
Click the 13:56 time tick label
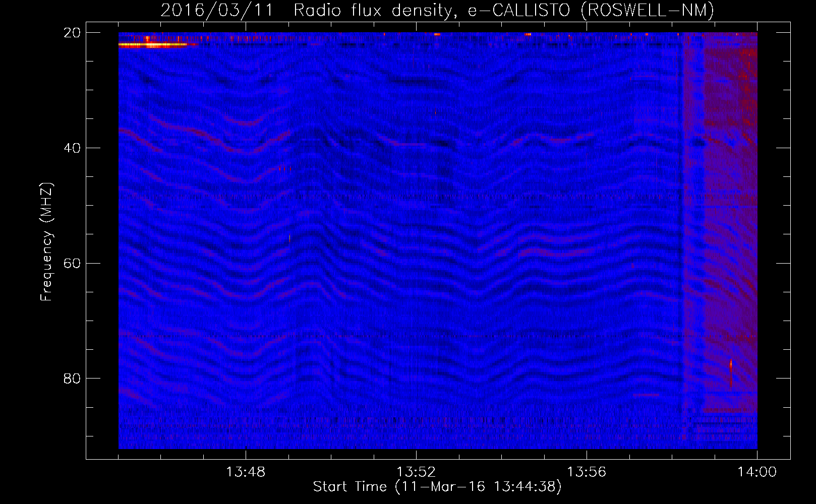click(x=587, y=472)
